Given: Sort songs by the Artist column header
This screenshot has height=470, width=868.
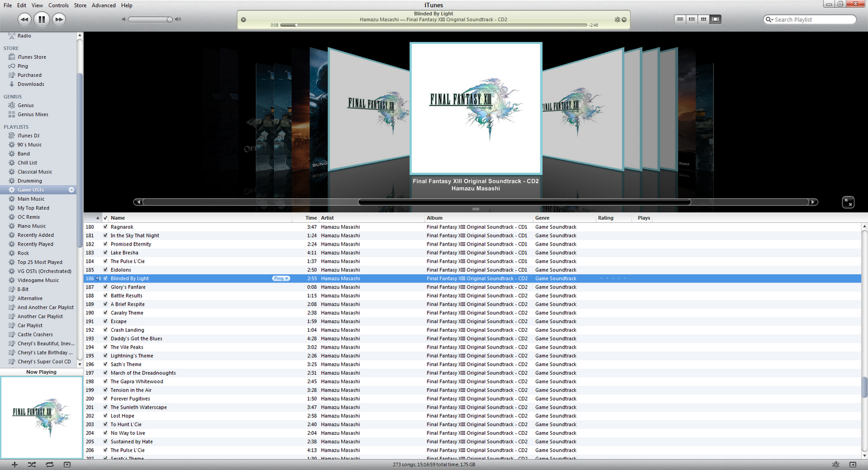Looking at the screenshot, I should [372, 218].
